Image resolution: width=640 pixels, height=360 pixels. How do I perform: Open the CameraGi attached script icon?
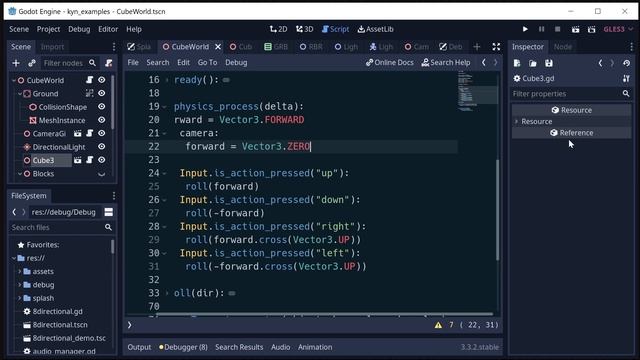[x=89, y=133]
